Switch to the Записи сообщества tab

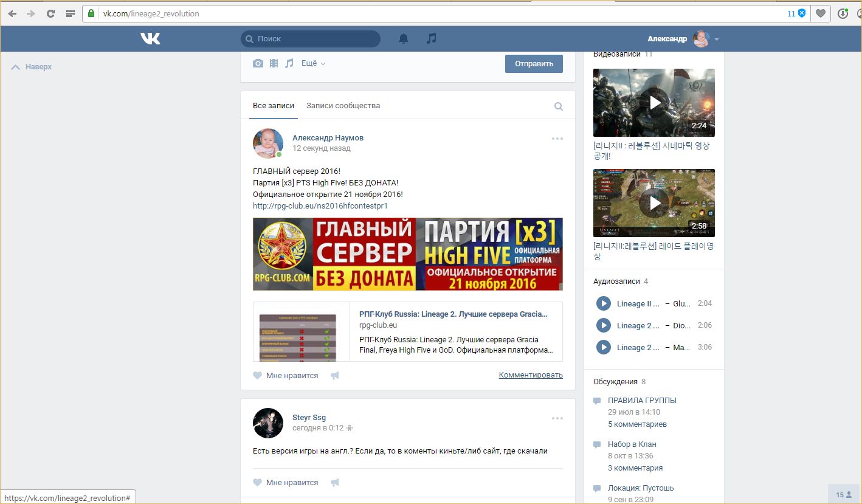343,106
